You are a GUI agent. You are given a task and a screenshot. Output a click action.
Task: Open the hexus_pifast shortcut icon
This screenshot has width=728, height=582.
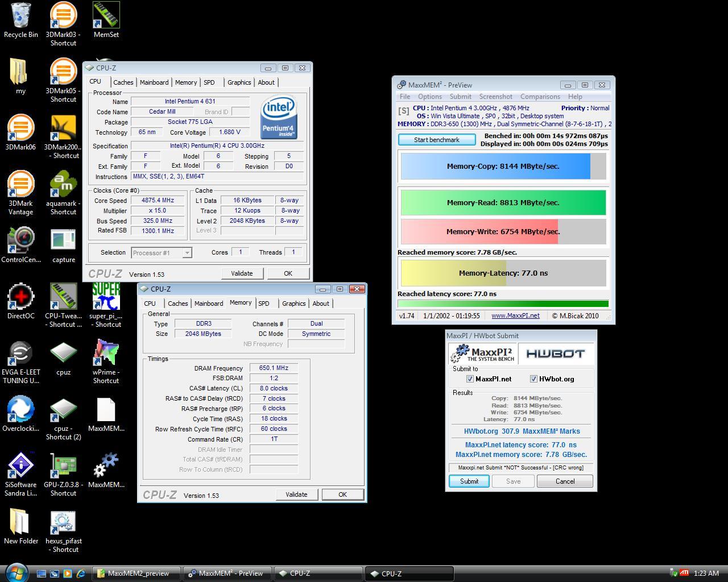(63, 530)
